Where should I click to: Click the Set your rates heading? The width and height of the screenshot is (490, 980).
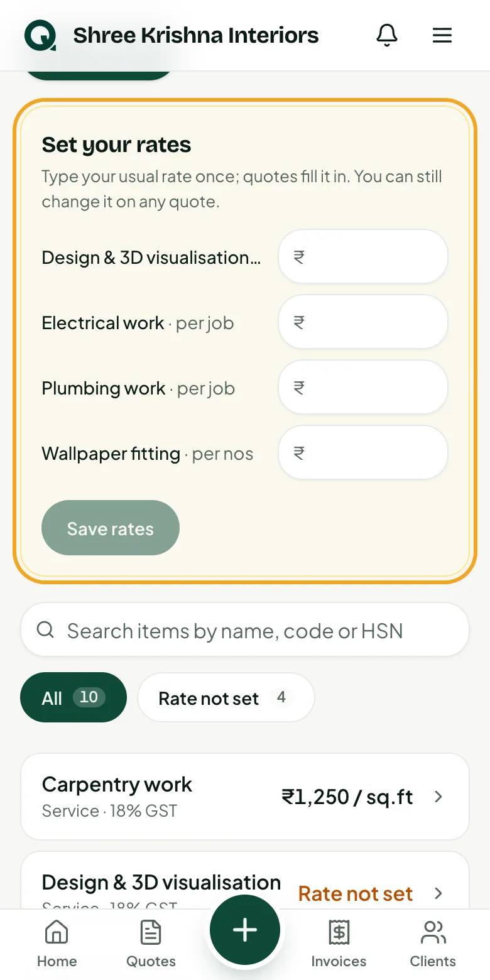point(116,144)
